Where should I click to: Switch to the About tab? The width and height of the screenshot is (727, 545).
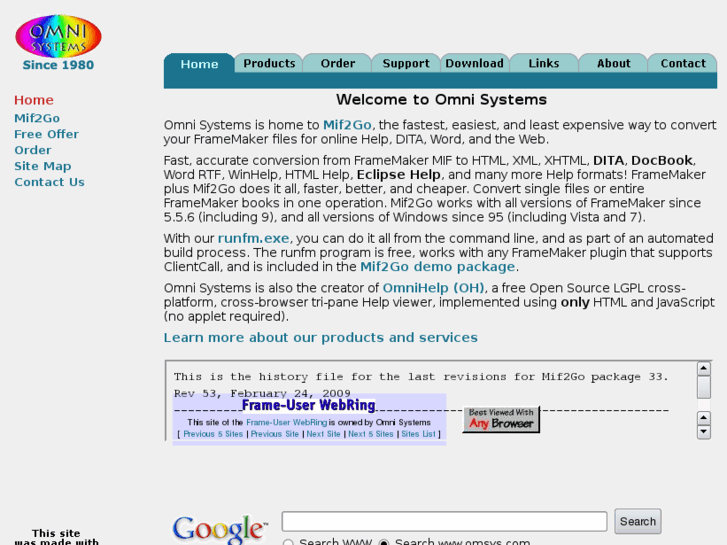coord(613,64)
